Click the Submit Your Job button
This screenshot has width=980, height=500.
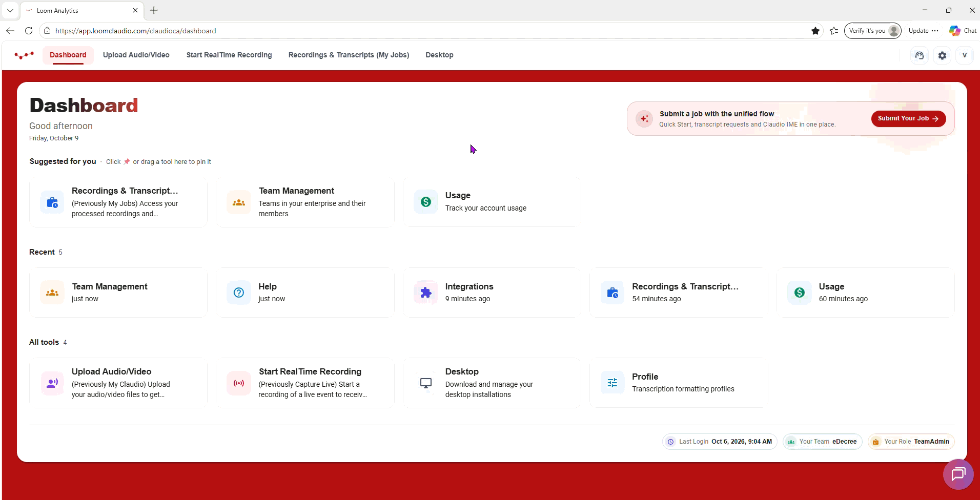click(x=908, y=118)
